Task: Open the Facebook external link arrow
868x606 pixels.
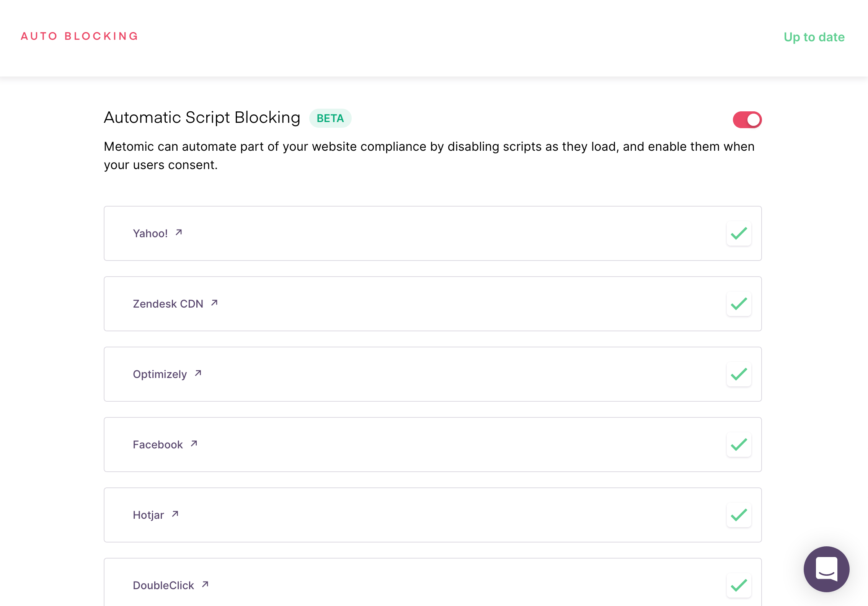Action: 194,443
